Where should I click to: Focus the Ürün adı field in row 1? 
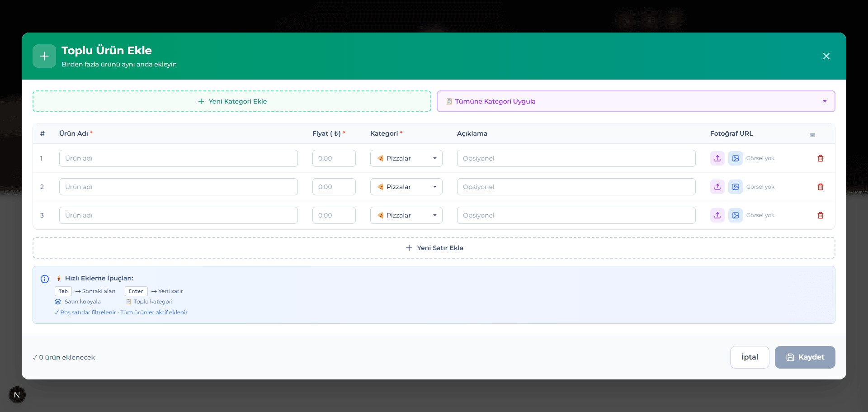tap(178, 158)
